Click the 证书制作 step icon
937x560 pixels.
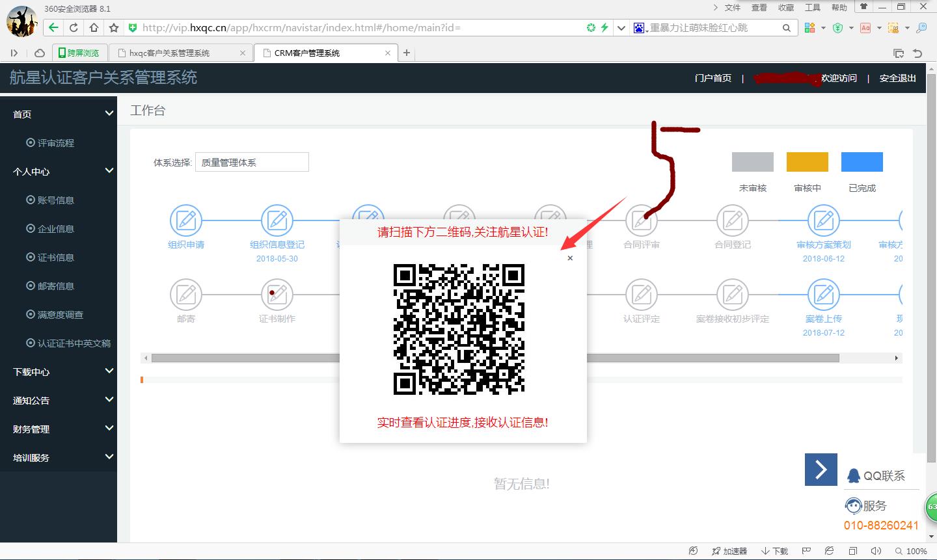(x=277, y=295)
